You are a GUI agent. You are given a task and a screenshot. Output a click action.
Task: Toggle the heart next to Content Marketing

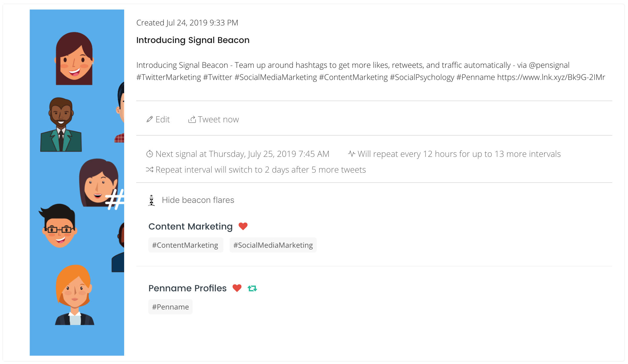point(243,226)
